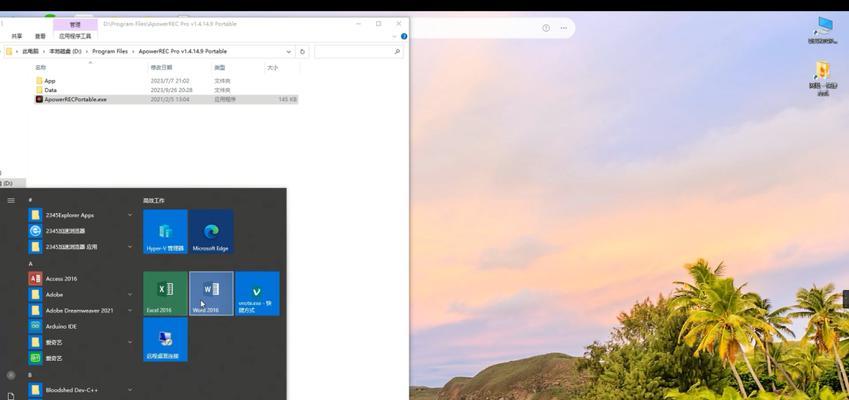Sort by the Size (大小) column
This screenshot has width=849, height=400.
272,68
